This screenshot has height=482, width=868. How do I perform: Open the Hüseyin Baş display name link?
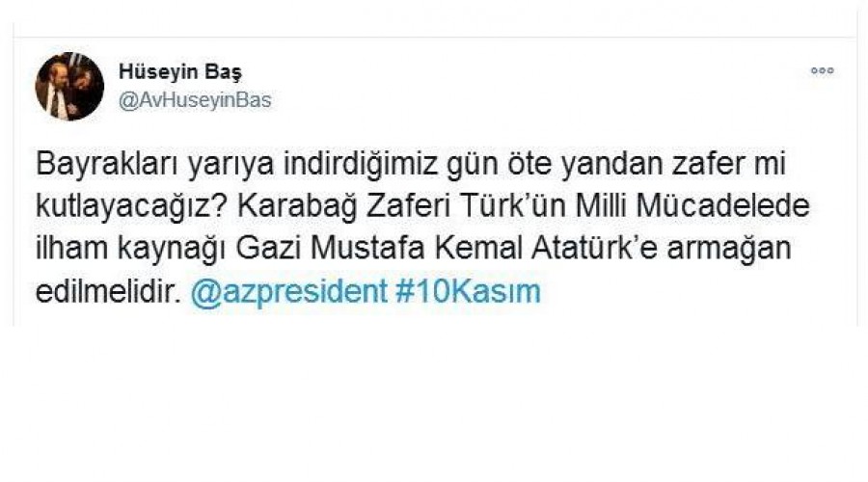click(180, 71)
